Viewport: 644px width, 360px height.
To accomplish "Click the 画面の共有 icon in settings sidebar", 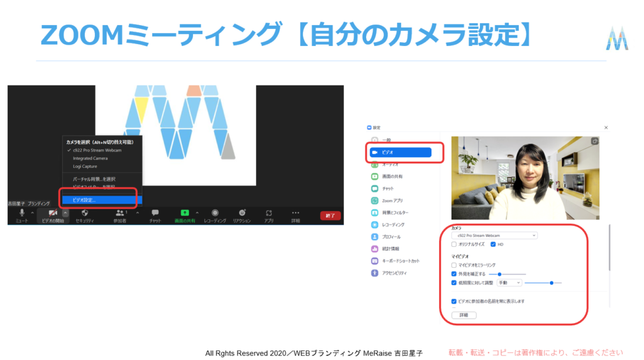I will (x=375, y=177).
